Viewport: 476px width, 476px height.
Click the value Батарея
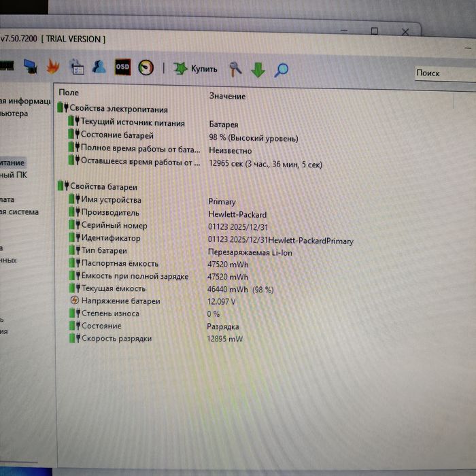click(x=224, y=124)
